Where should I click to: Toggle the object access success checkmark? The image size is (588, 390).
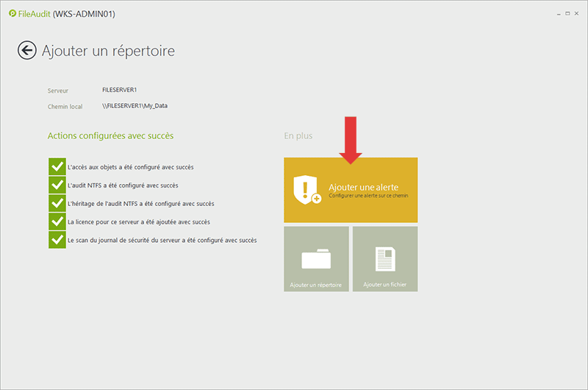[x=57, y=167]
